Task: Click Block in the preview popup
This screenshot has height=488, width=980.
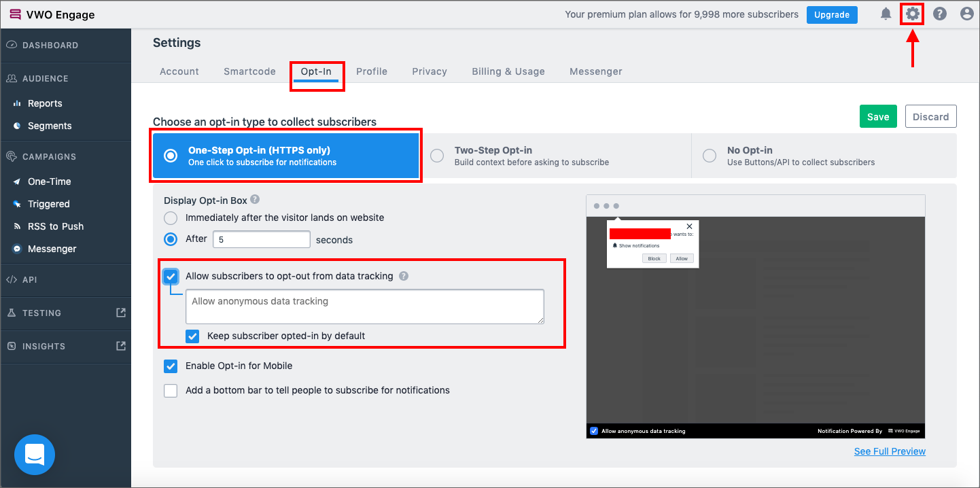Action: tap(654, 258)
